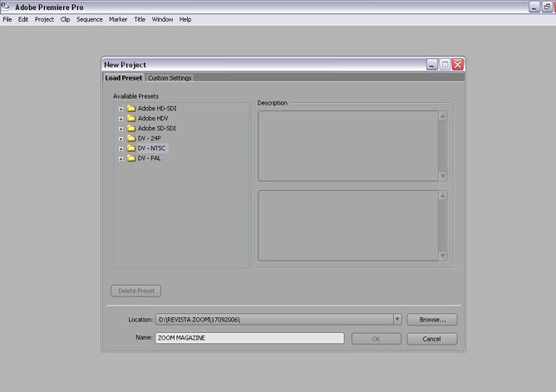The width and height of the screenshot is (556, 392).
Task: Open the Location path dropdown
Action: [397, 319]
